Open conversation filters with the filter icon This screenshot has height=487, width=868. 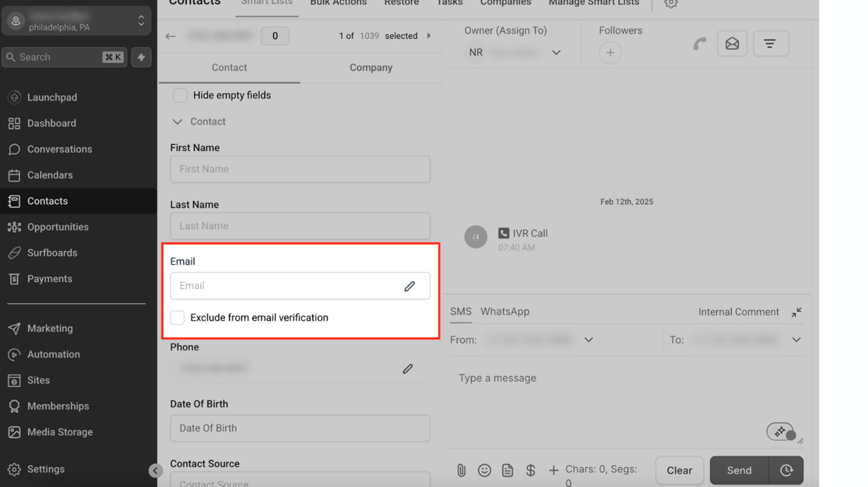tap(771, 43)
